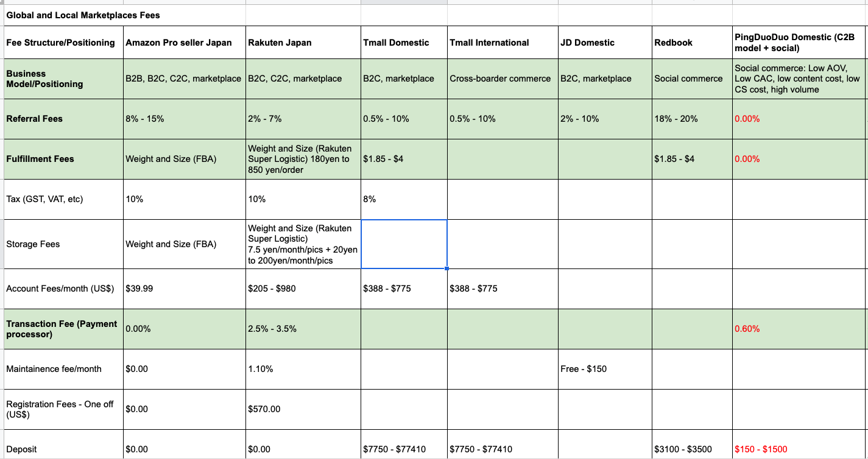Click the selected cell's blue fill handle
The height and width of the screenshot is (459, 868).
point(447,268)
